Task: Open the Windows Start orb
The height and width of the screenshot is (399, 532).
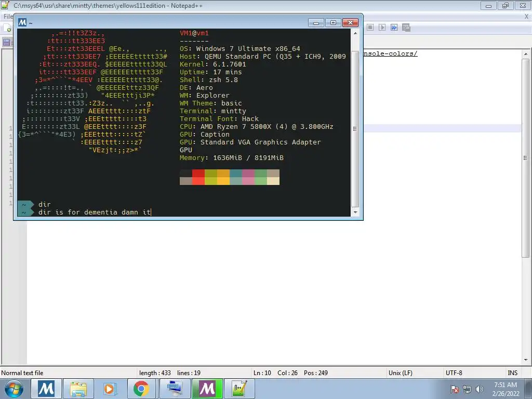Action: 14,389
